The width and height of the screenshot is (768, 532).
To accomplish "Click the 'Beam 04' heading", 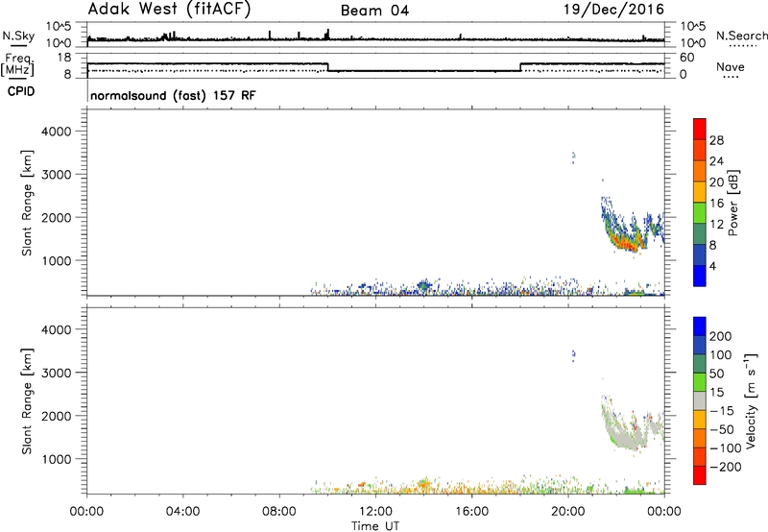I will tap(374, 11).
